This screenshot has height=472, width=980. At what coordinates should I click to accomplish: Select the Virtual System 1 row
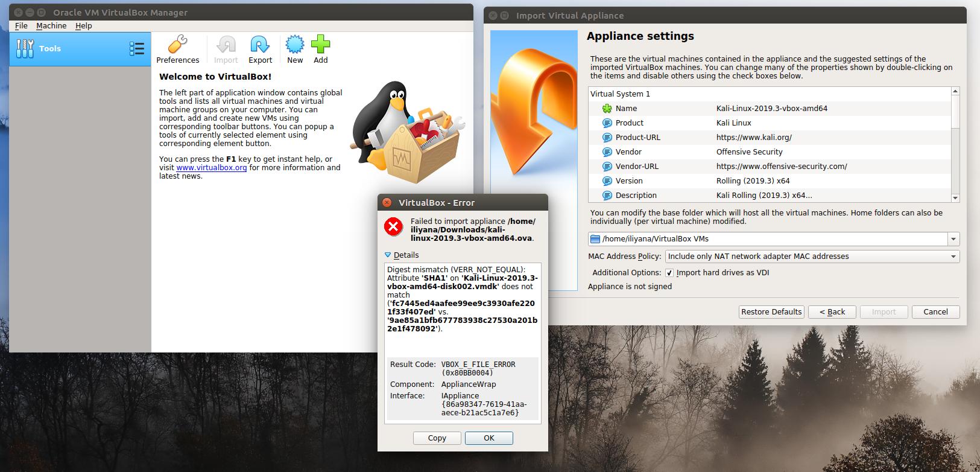click(770, 94)
